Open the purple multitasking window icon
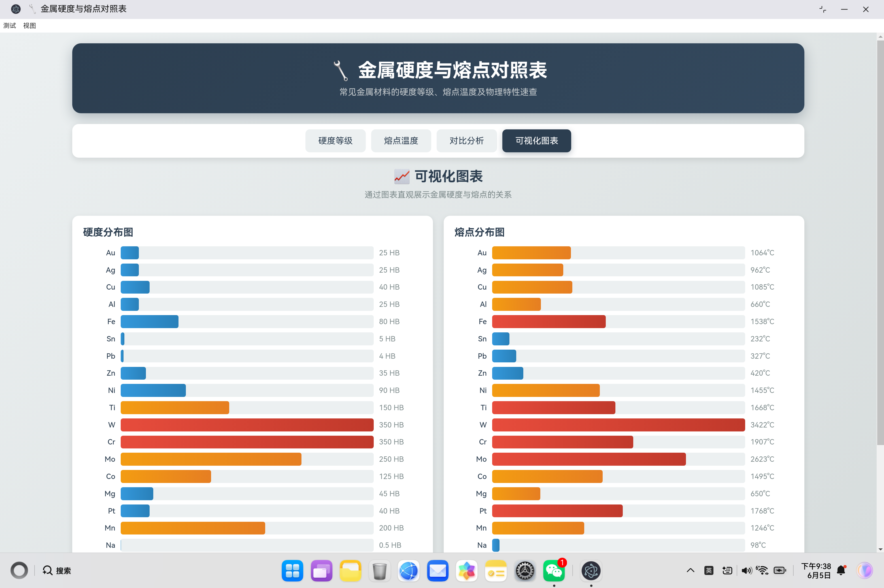Viewport: 884px width, 588px height. coord(322,570)
